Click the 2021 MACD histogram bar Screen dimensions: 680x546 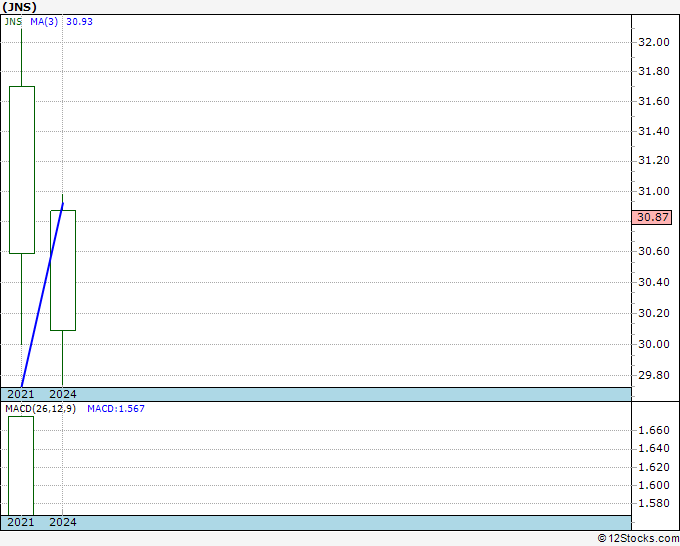pos(21,466)
